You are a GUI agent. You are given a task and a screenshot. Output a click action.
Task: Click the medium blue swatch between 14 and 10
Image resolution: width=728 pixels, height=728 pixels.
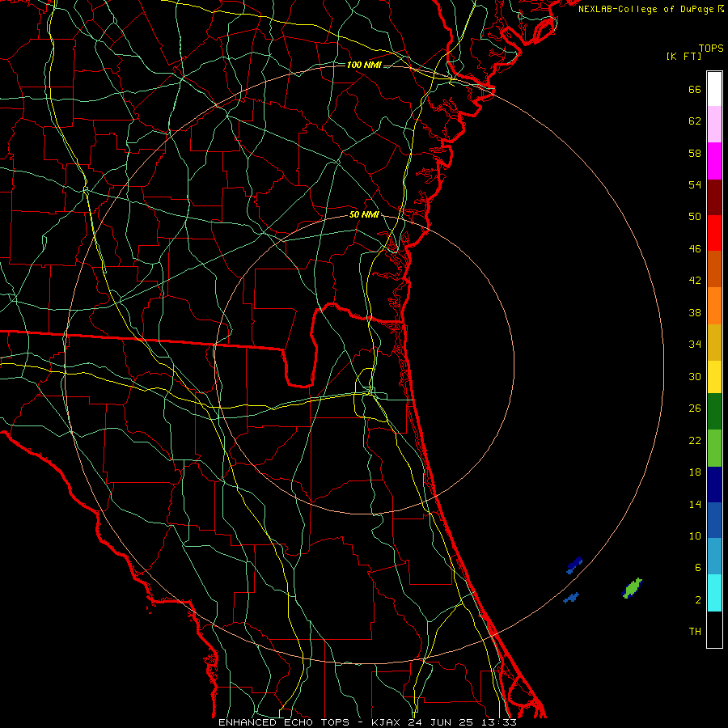pyautogui.click(x=714, y=520)
